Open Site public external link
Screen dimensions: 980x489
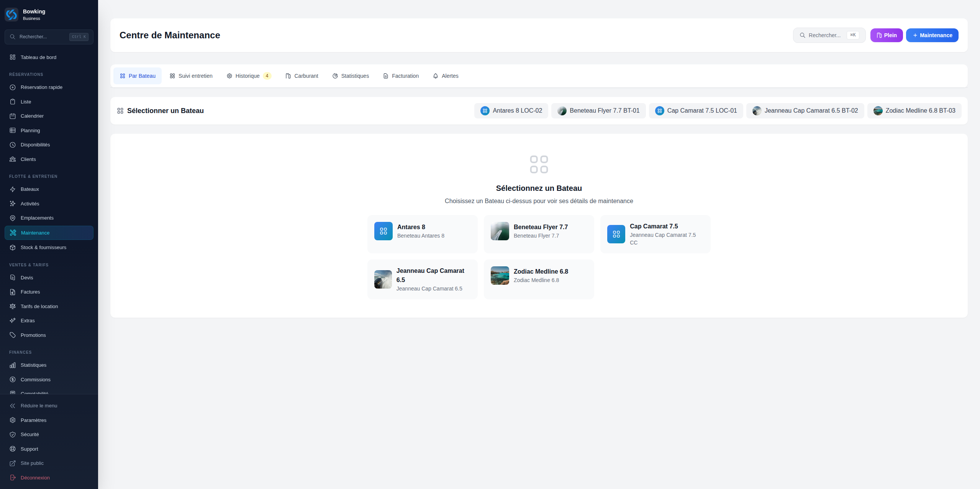[x=49, y=463]
